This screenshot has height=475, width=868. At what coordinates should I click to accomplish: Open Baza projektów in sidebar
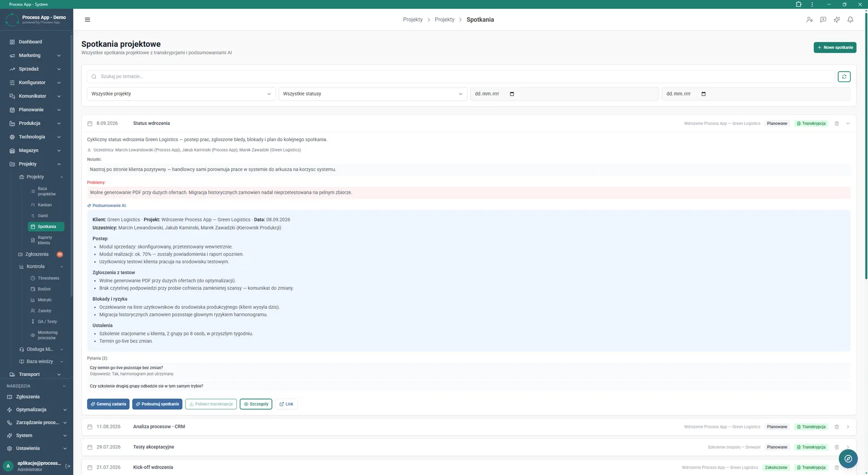pyautogui.click(x=46, y=191)
